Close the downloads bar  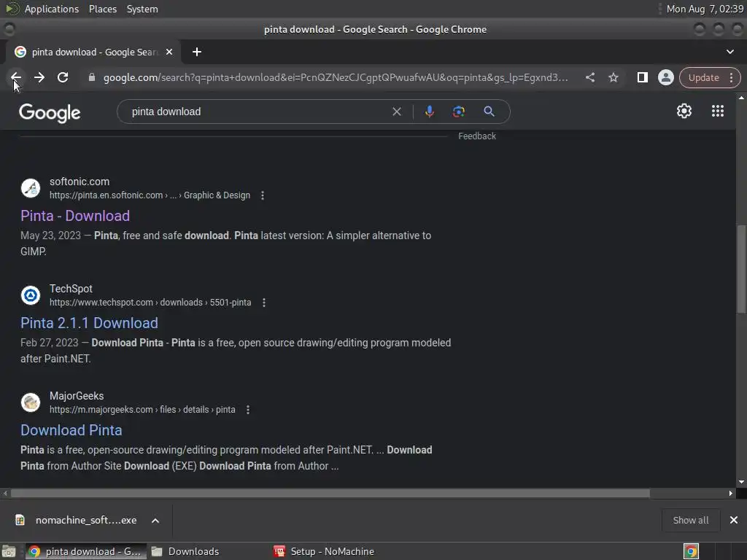(x=734, y=521)
